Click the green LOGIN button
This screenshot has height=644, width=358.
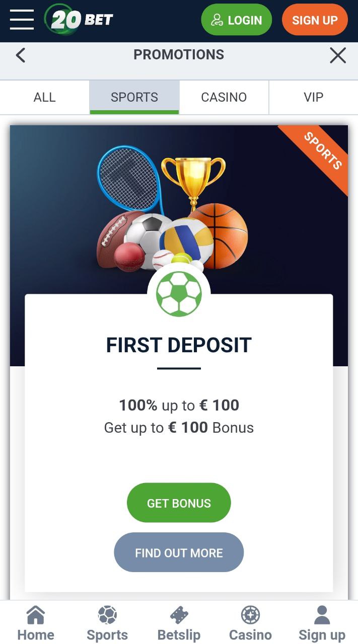237,20
